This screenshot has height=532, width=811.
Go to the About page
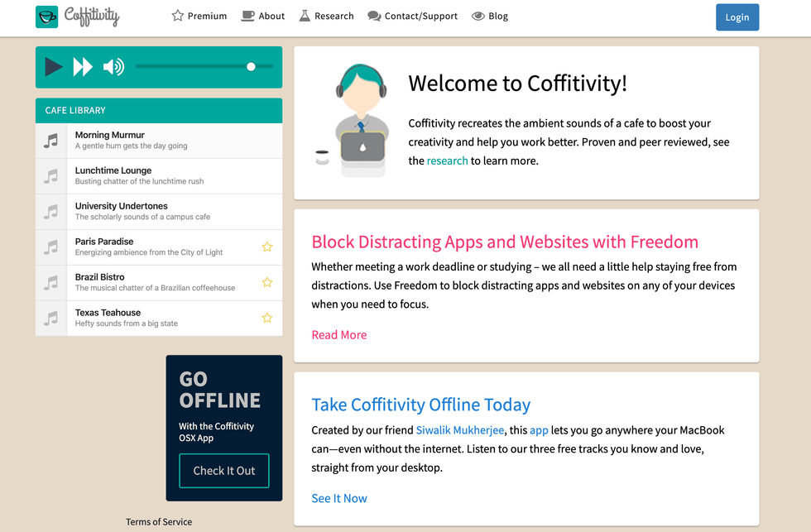pyautogui.click(x=263, y=16)
